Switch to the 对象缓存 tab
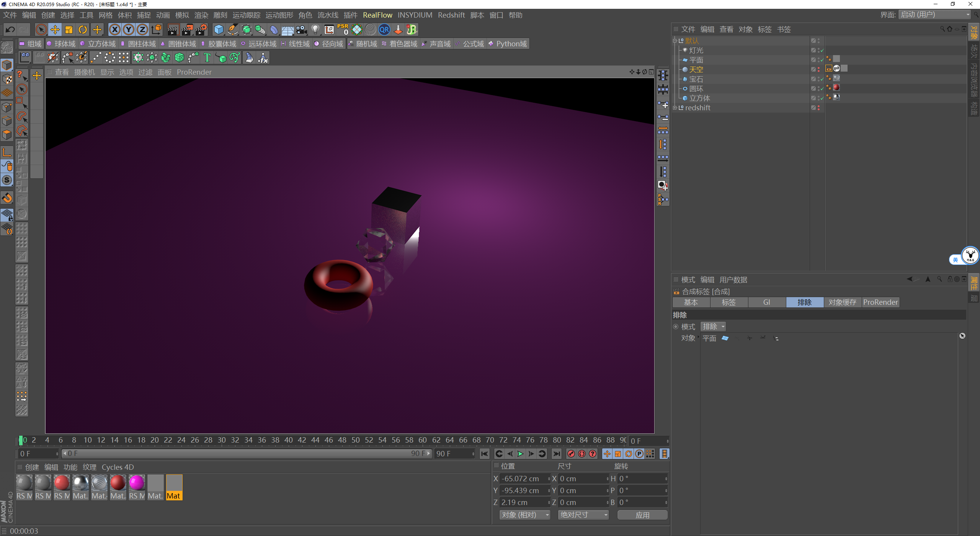Viewport: 980px width, 536px height. 842,302
